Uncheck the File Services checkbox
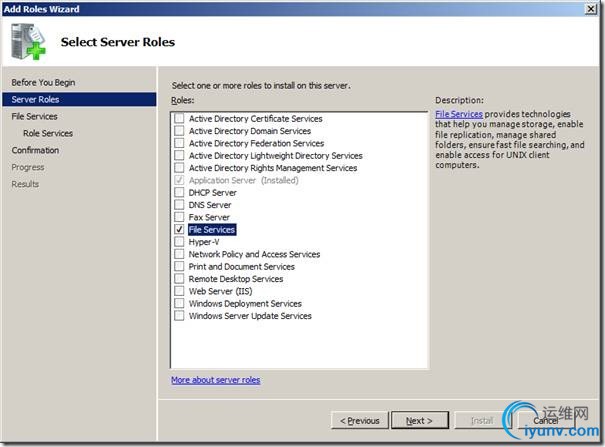The width and height of the screenshot is (605, 447). [179, 229]
